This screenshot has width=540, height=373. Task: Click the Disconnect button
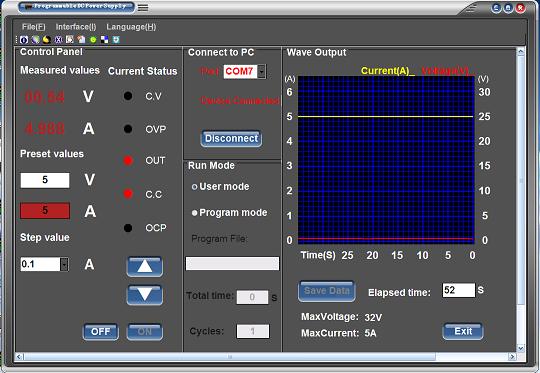tap(231, 138)
